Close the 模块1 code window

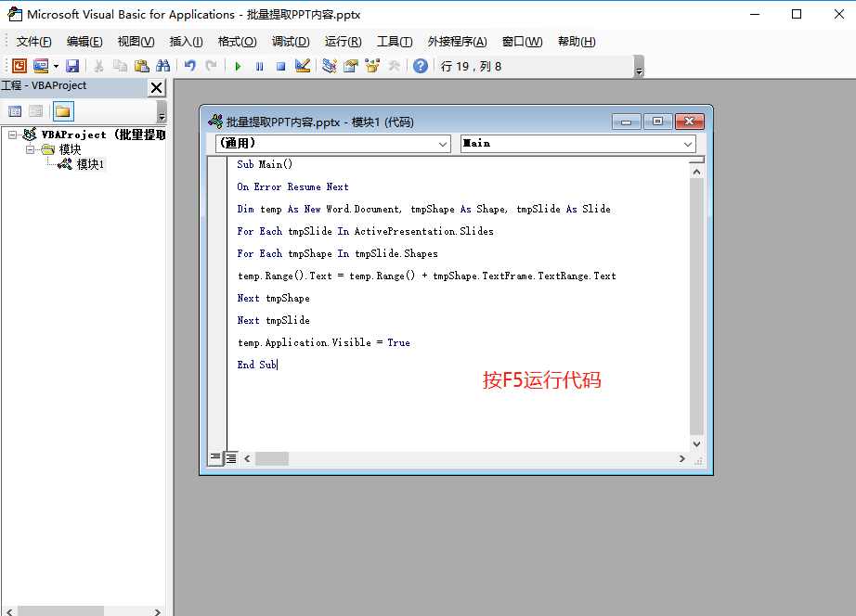pyautogui.click(x=690, y=122)
